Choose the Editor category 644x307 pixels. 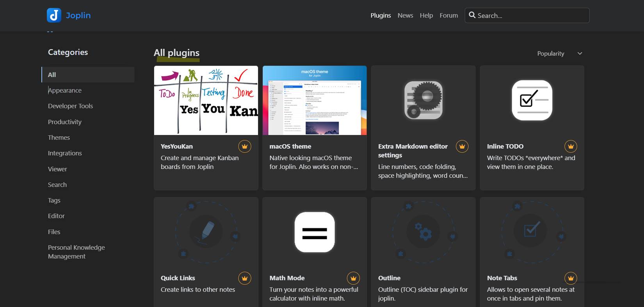56,216
